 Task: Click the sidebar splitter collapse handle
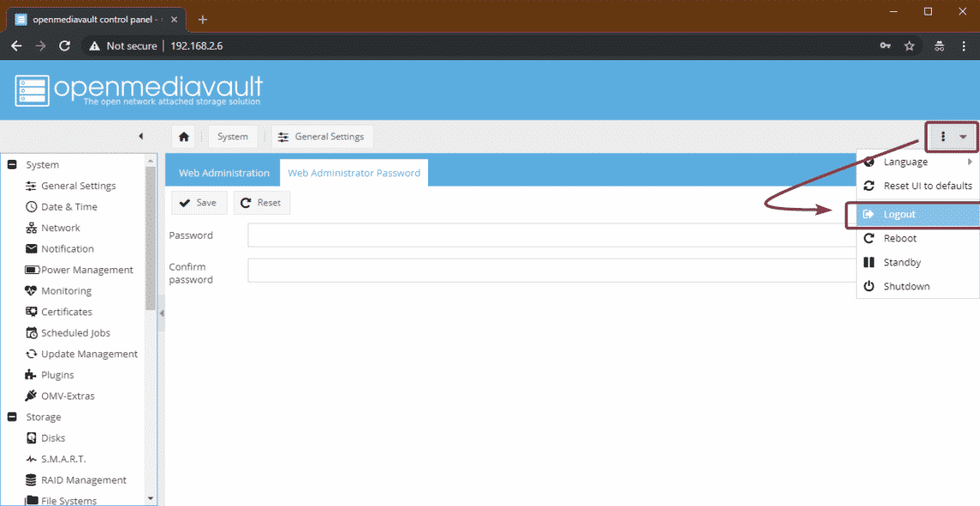tap(162, 313)
